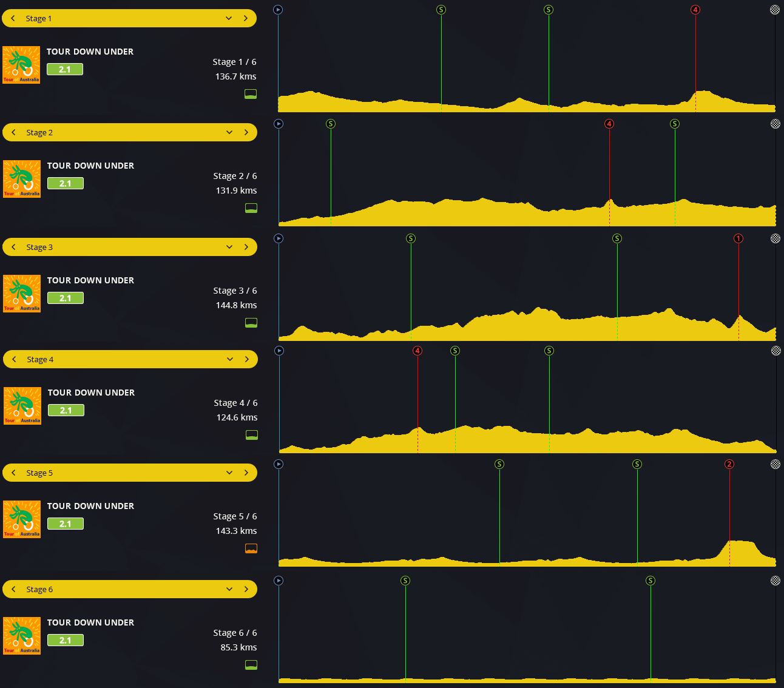Click Tour Down Under logo for Stage 1
Image resolution: width=784 pixels, height=688 pixels.
(x=21, y=65)
